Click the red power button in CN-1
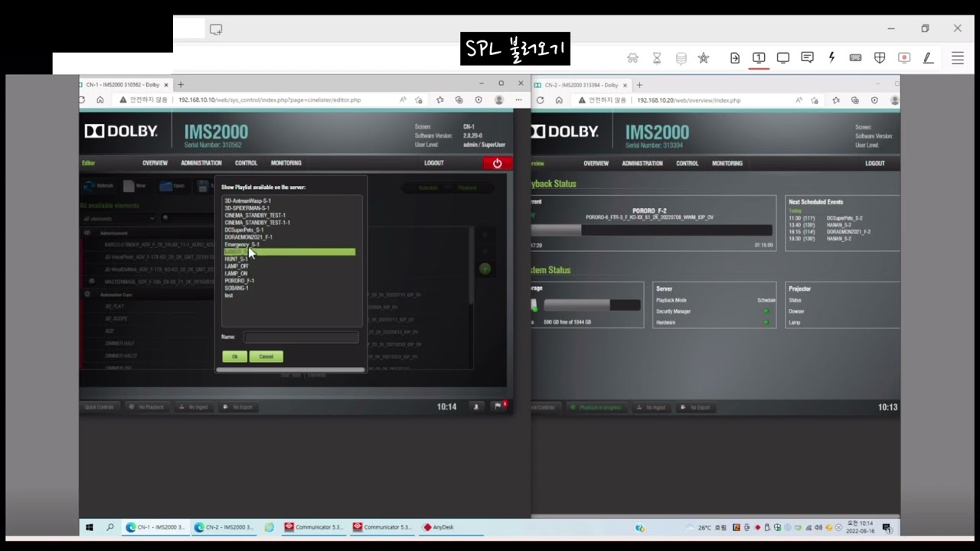 click(x=497, y=163)
